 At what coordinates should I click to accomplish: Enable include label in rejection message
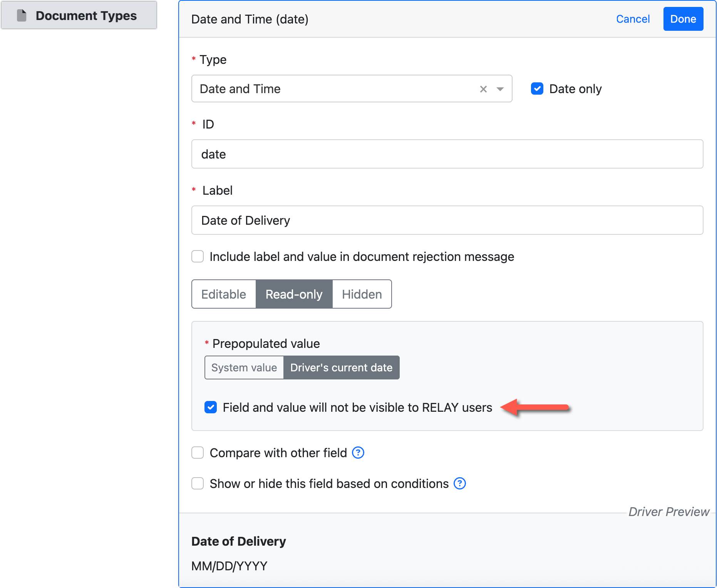(198, 257)
